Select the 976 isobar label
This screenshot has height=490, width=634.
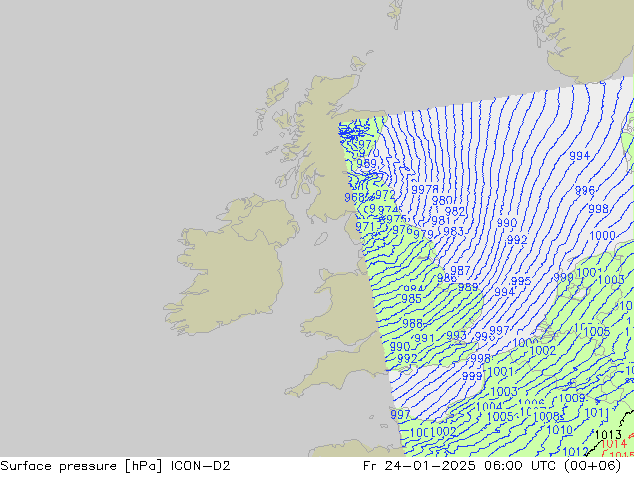pos(402,230)
